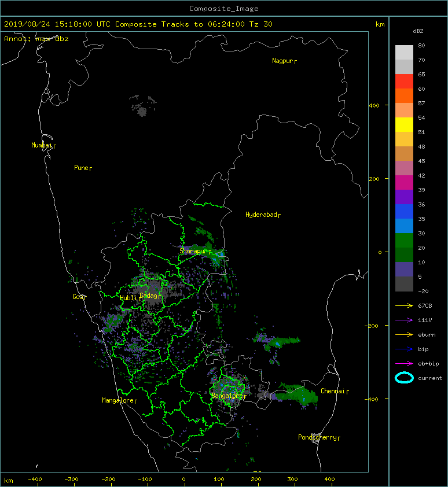Click the light orange dBZ swatch
Screen dimensions: 448x487
404,110
